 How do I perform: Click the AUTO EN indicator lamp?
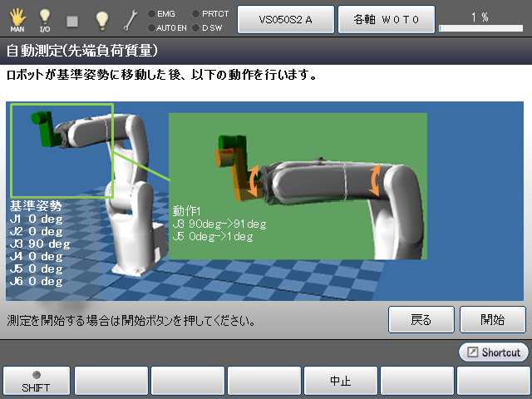coord(150,27)
